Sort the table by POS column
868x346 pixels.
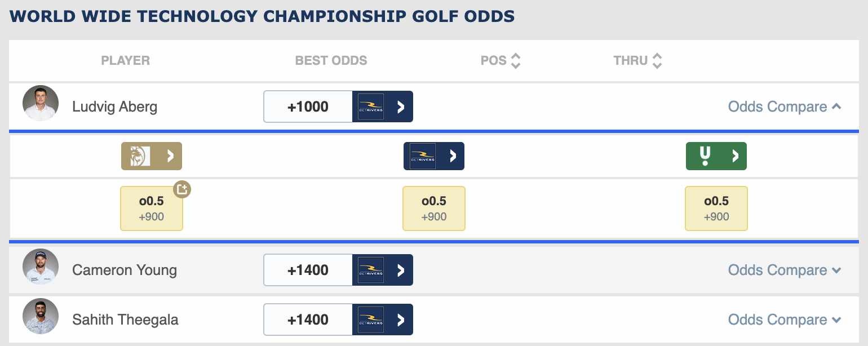click(x=501, y=61)
